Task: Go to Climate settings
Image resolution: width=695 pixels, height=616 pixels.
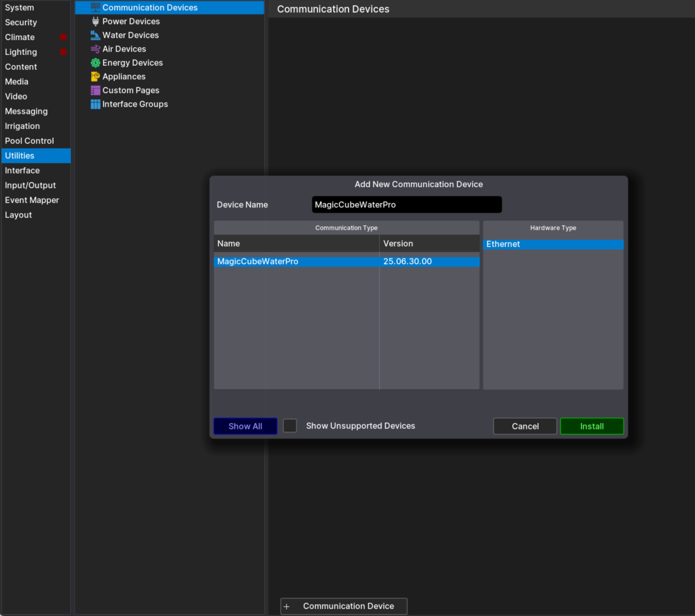Action: [x=36, y=37]
